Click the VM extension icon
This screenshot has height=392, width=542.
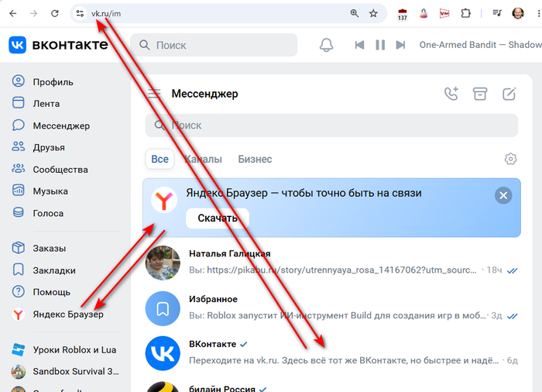pyautogui.click(x=444, y=13)
